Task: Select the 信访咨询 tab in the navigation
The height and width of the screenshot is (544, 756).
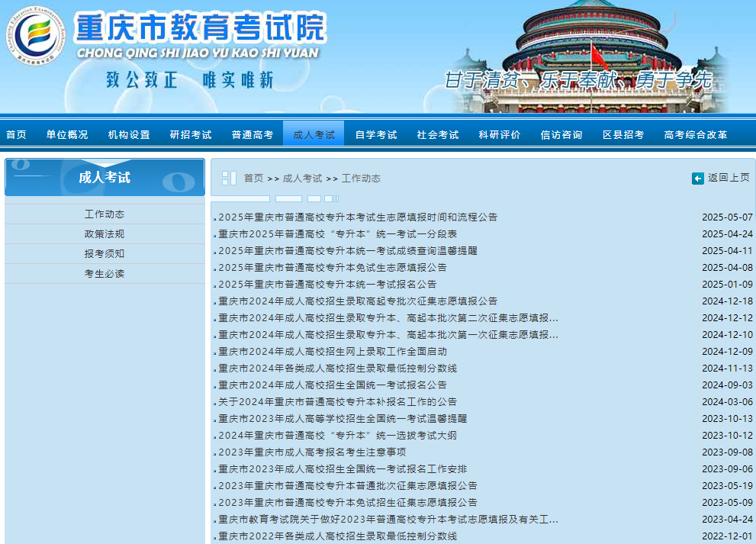Action: pyautogui.click(x=561, y=133)
